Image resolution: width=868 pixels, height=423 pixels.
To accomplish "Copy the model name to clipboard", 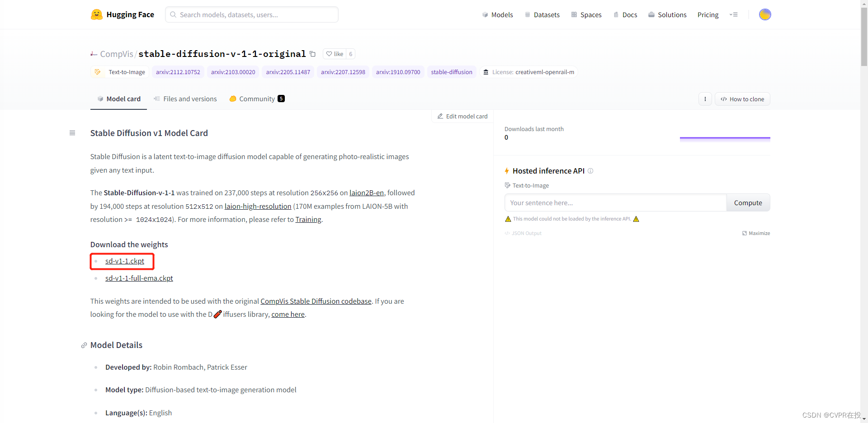I will [x=312, y=54].
